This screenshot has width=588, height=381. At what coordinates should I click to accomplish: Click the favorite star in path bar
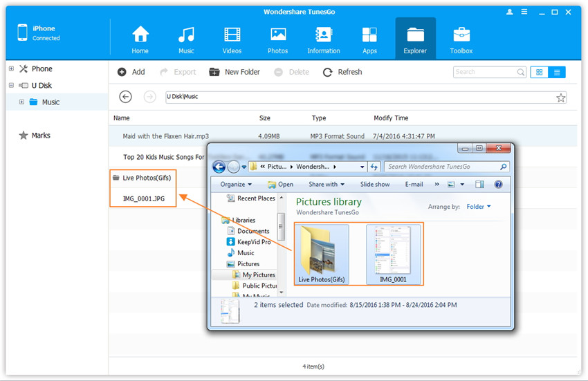(x=561, y=97)
